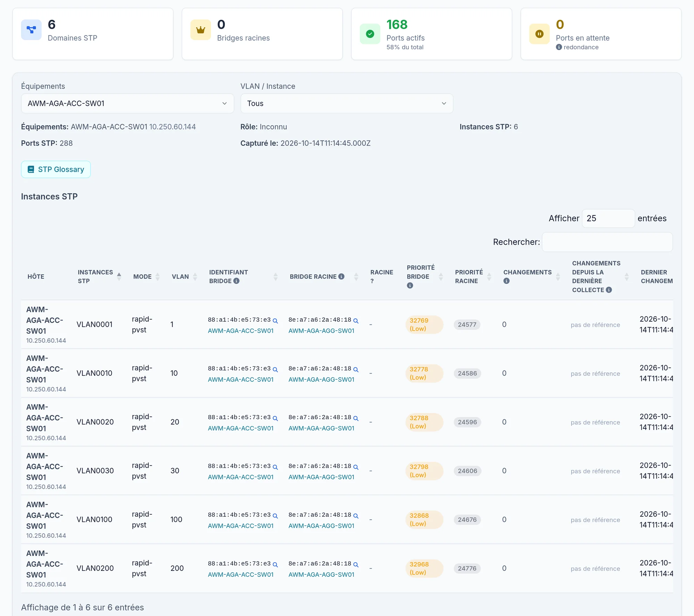Click info icon under Changements header
Viewport: 694px width, 616px height.
point(506,281)
